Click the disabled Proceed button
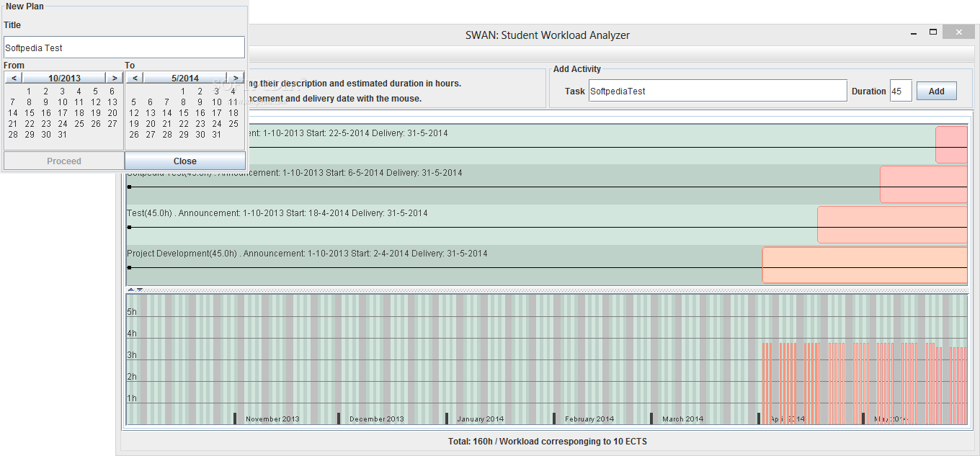The height and width of the screenshot is (456, 980). tap(64, 161)
